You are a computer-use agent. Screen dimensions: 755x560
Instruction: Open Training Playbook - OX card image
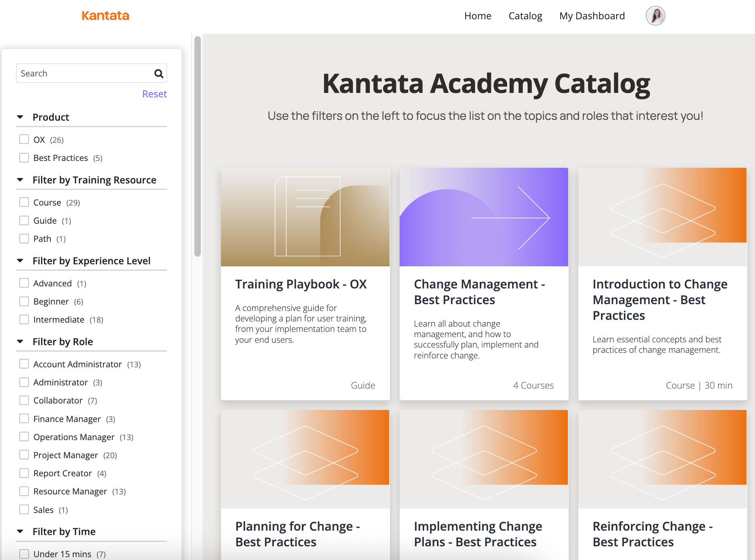tap(305, 217)
